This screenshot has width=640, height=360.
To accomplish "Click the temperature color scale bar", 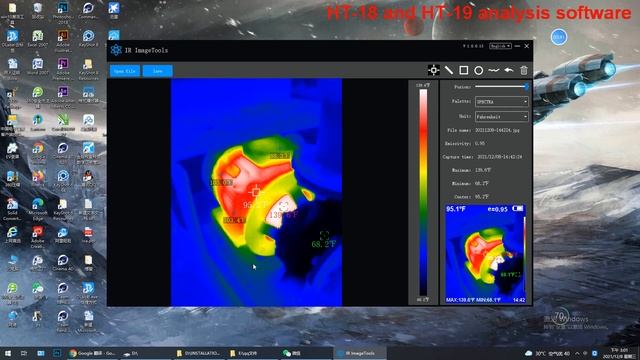I will (423, 192).
